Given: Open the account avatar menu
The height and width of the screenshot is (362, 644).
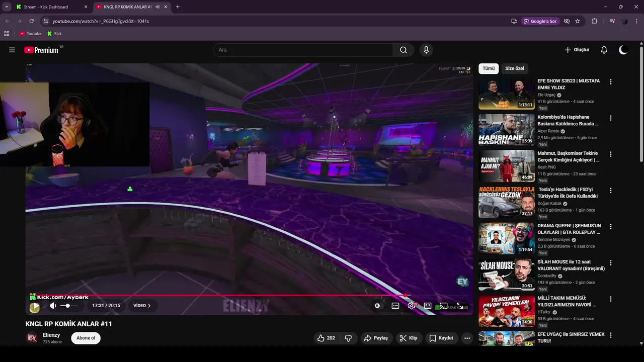Looking at the screenshot, I should pyautogui.click(x=624, y=50).
